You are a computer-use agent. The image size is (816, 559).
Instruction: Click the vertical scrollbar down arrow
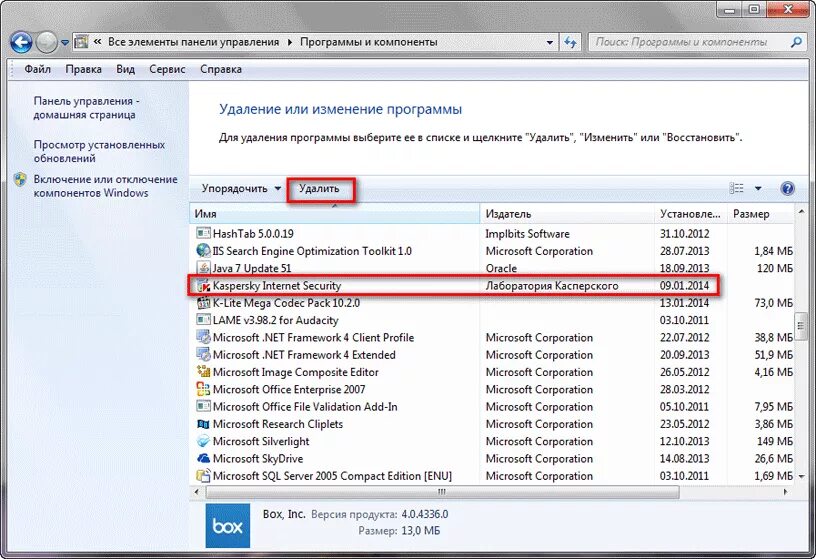(x=800, y=476)
